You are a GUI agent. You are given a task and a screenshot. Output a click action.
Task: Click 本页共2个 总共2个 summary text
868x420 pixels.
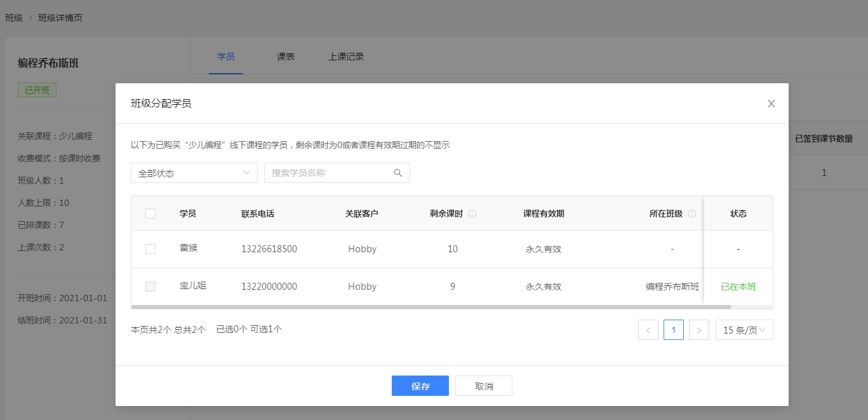(x=168, y=330)
